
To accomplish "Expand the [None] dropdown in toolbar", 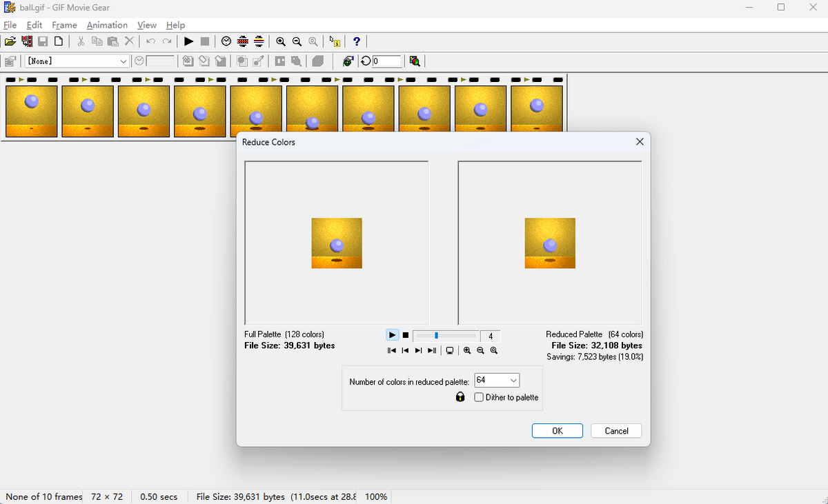I will coord(124,61).
